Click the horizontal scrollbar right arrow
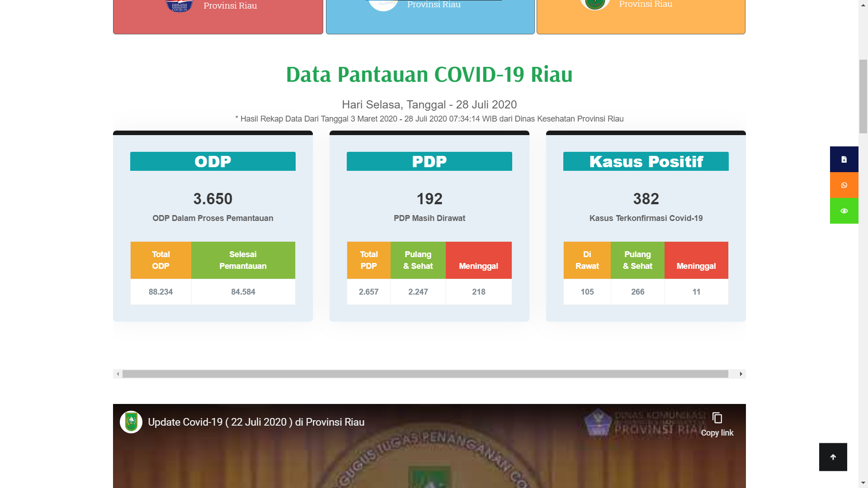Viewport: 868px width, 488px height. click(741, 374)
